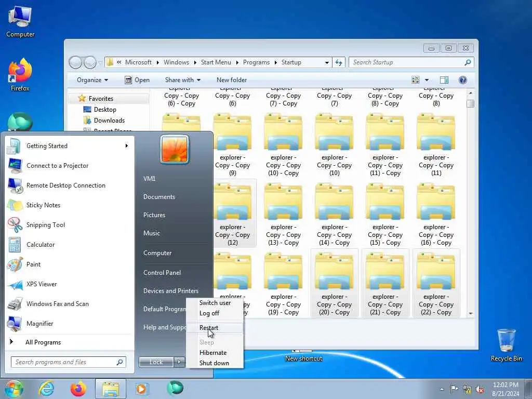Expand Getting Started submenu arrow
Viewport: 532px width, 399px height.
[127, 146]
